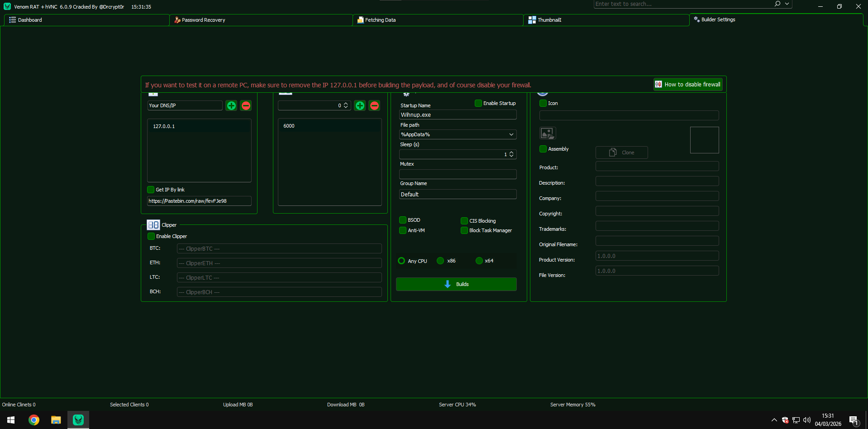Click the Company input field
Screen dimensions: 868x429
click(657, 196)
